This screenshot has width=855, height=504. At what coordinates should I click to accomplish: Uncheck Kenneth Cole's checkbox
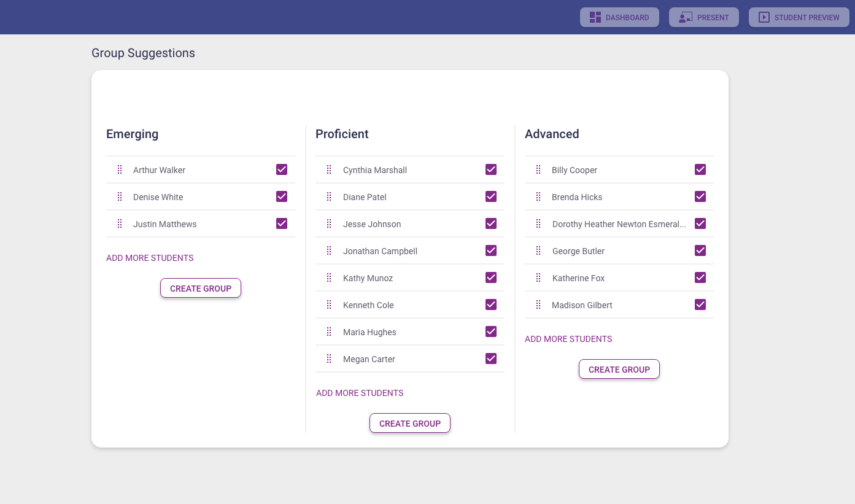[491, 304]
